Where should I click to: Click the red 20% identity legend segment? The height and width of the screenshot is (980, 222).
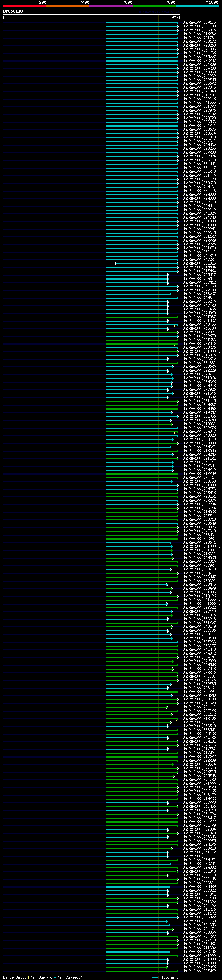tap(25, 6)
